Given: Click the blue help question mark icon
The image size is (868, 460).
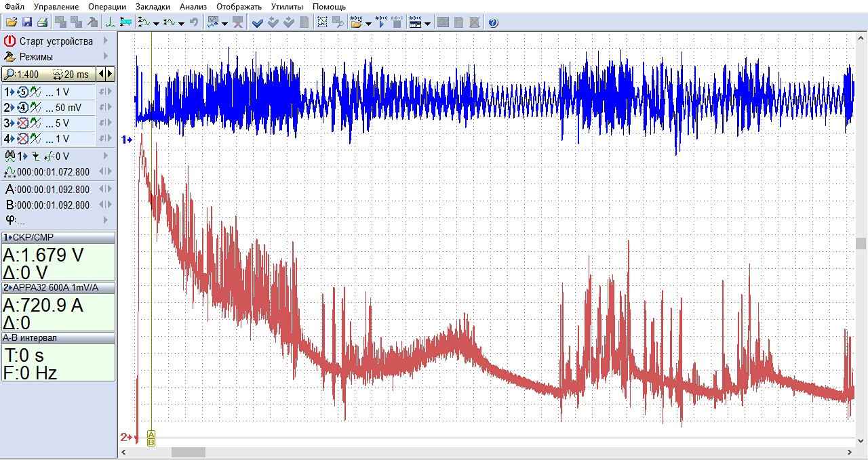Looking at the screenshot, I should click(x=493, y=22).
